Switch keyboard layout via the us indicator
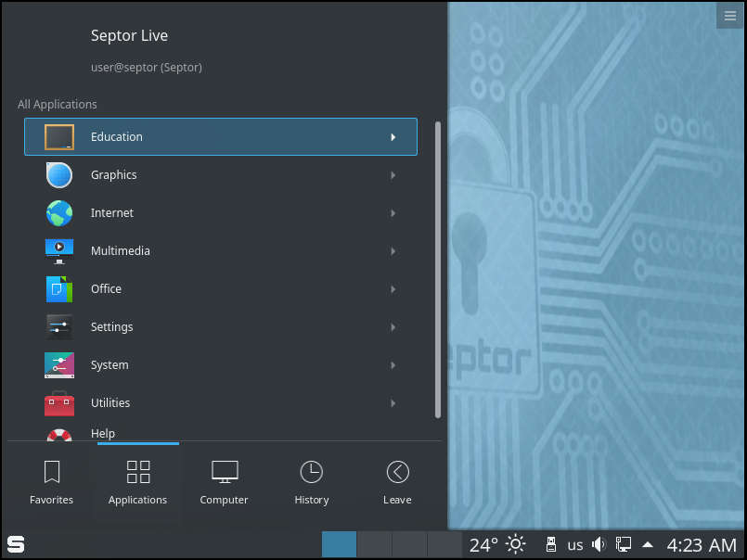Viewport: 747px width, 560px height. click(x=574, y=544)
